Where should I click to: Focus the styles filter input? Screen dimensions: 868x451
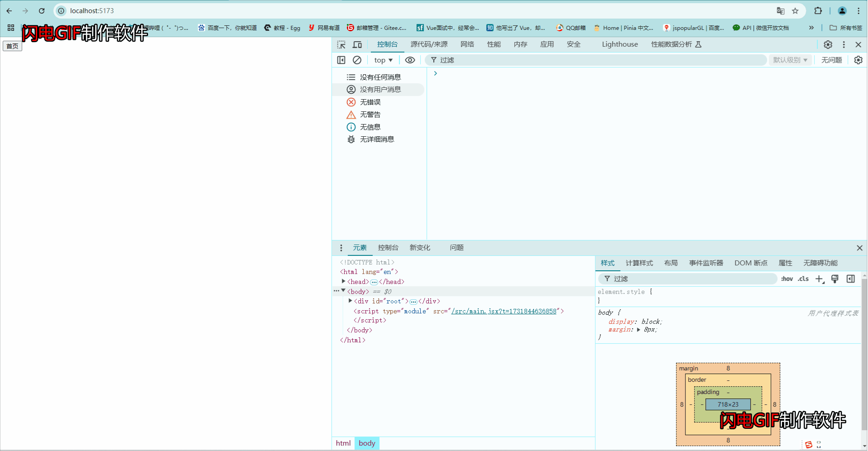[x=688, y=279]
